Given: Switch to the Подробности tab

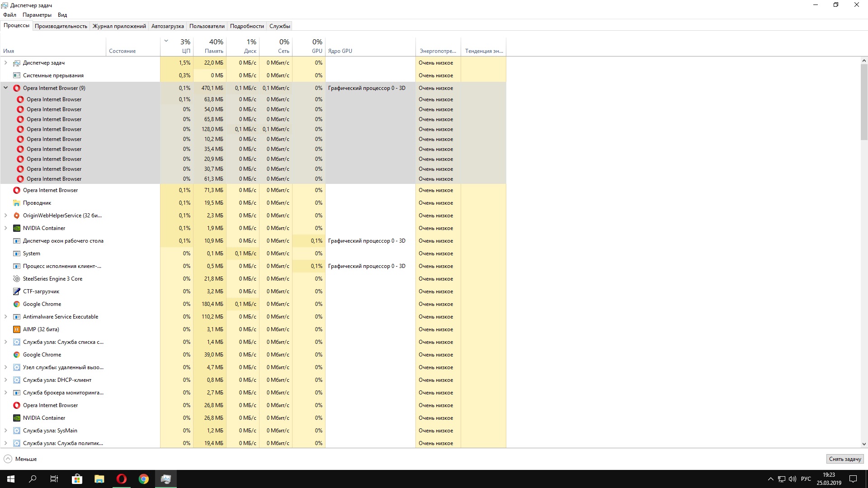Looking at the screenshot, I should pos(247,26).
